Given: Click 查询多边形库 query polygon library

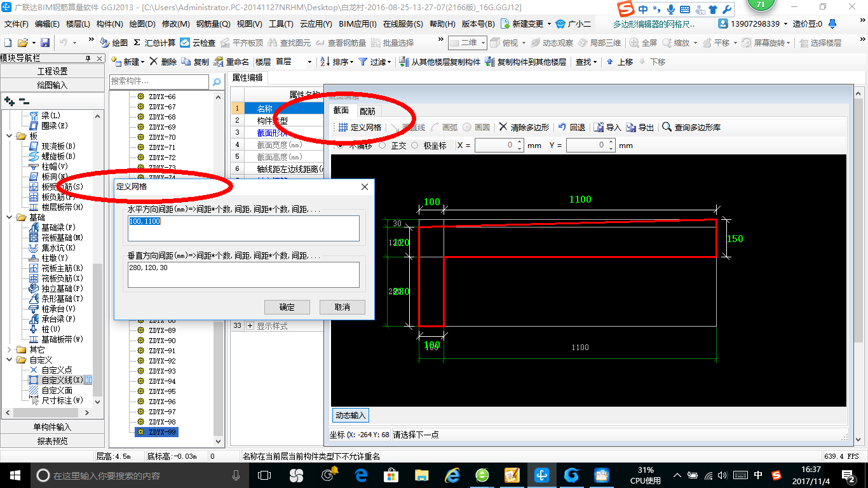Looking at the screenshot, I should click(691, 127).
